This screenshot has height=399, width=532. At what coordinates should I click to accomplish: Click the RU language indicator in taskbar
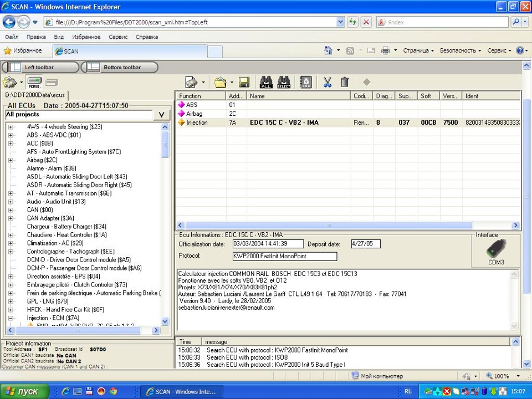[408, 392]
